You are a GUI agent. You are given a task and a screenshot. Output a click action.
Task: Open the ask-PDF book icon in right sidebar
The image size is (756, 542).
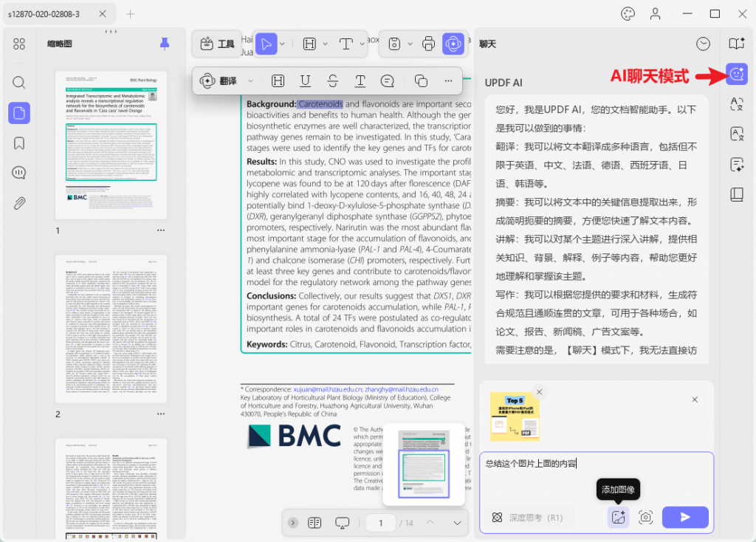click(737, 44)
